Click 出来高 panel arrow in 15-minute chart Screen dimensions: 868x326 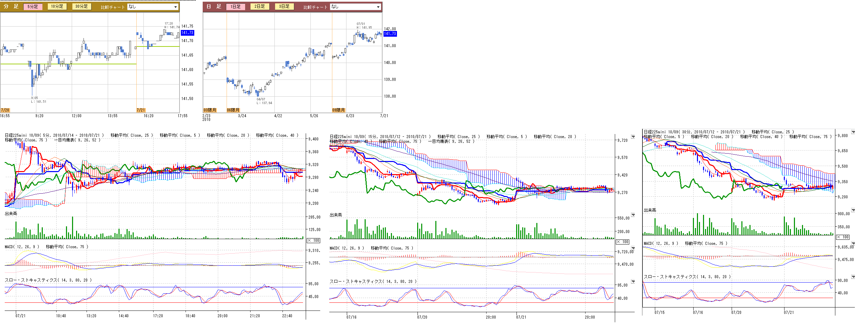tap(633, 215)
